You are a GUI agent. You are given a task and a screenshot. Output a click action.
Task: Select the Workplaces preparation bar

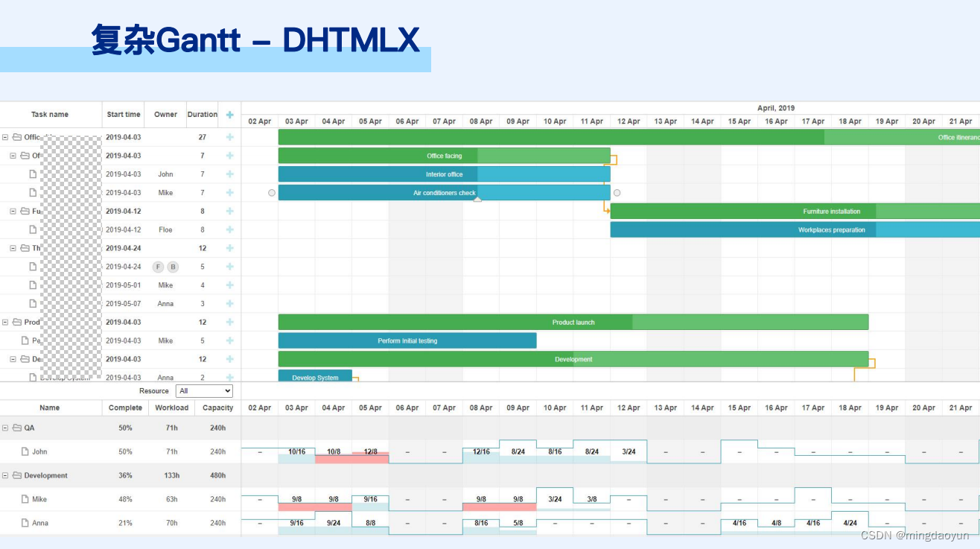pyautogui.click(x=795, y=230)
